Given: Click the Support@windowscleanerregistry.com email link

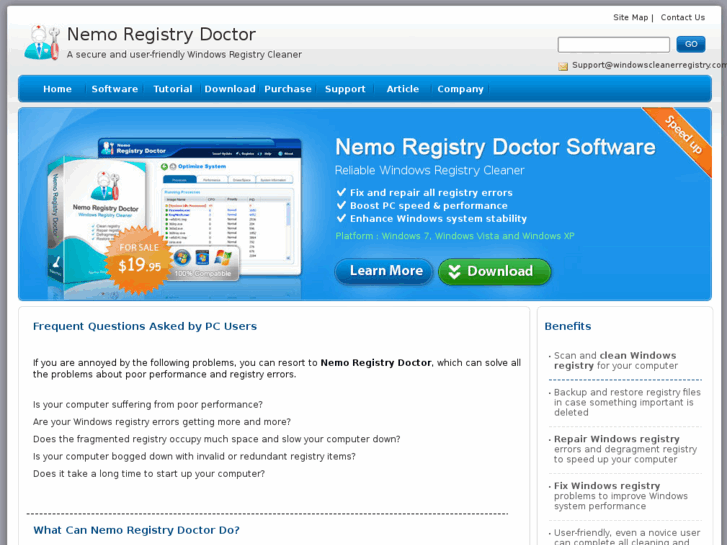Looking at the screenshot, I should pos(649,65).
